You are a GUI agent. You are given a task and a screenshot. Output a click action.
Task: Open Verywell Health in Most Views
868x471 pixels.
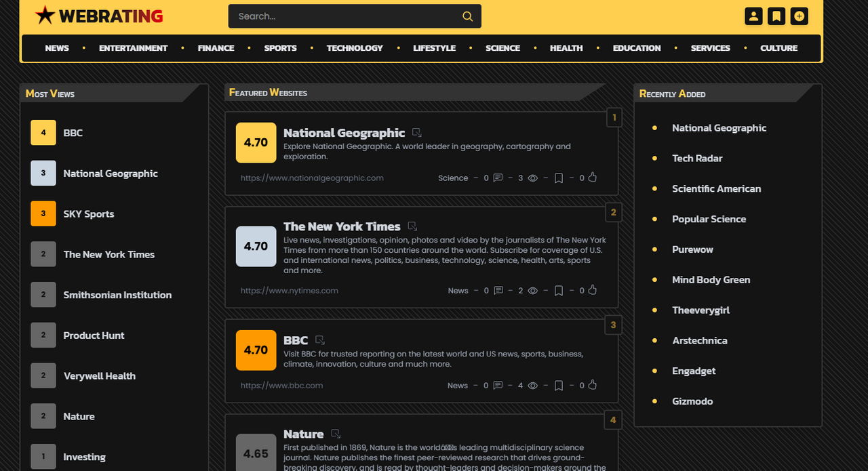pyautogui.click(x=100, y=376)
